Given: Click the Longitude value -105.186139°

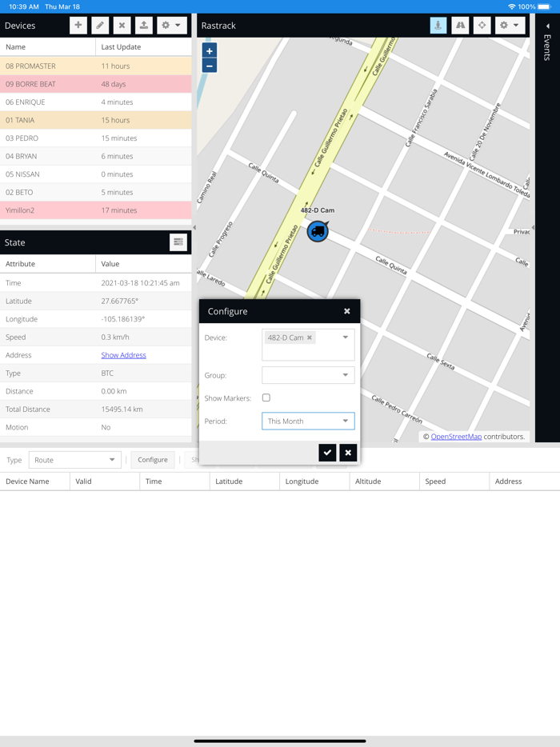Looking at the screenshot, I should point(123,319).
